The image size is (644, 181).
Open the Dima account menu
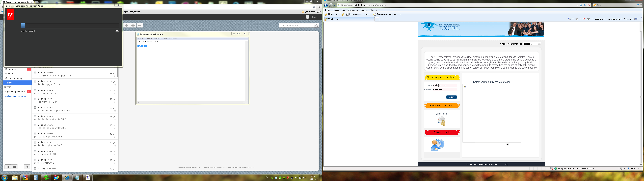tap(312, 17)
